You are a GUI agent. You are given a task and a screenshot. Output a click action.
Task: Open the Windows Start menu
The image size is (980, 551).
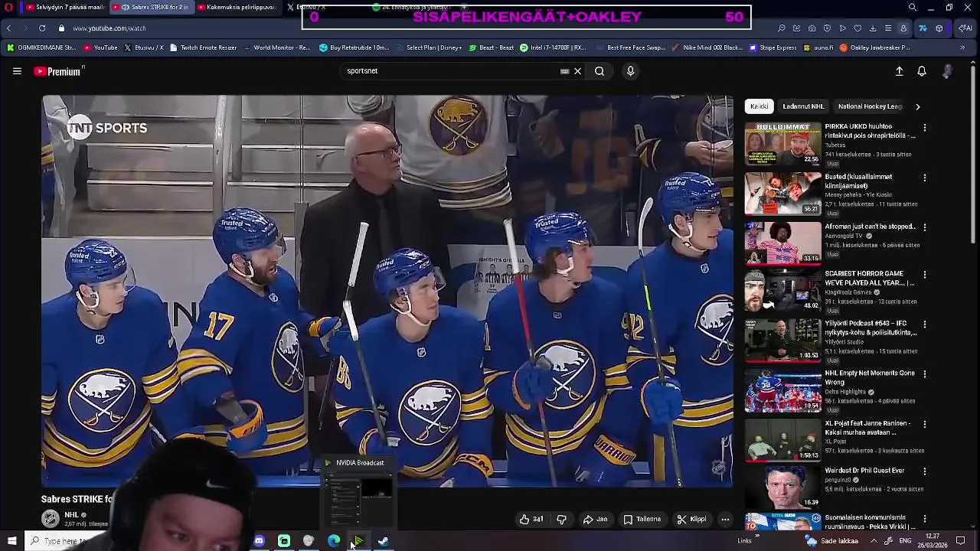pos(11,541)
